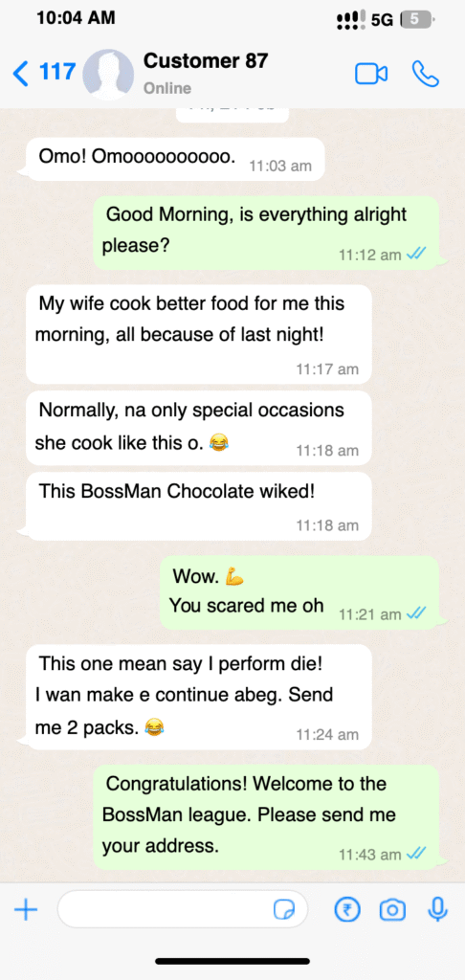Go back to chats list showing 117
Image resolution: width=465 pixels, height=980 pixels.
(x=44, y=73)
